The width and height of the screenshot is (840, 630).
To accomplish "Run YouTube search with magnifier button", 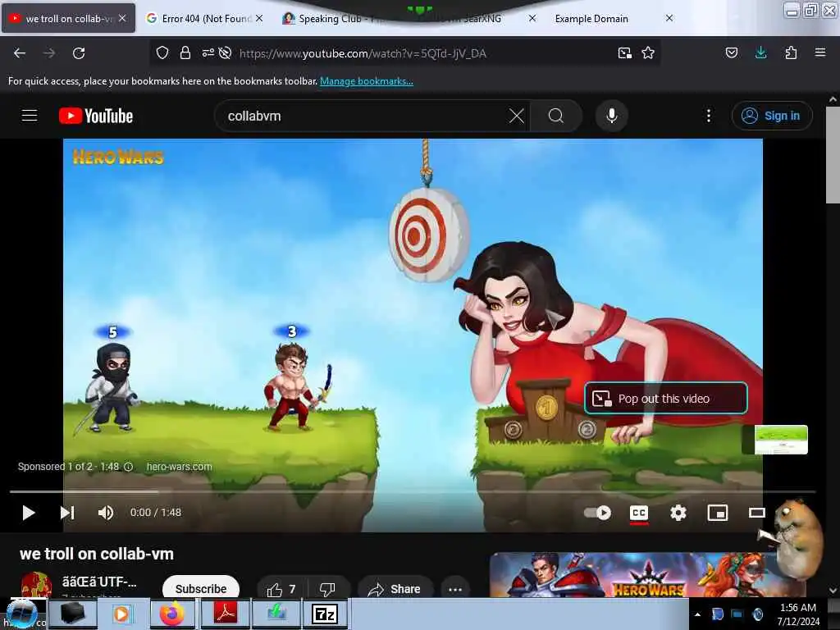I will (556, 116).
